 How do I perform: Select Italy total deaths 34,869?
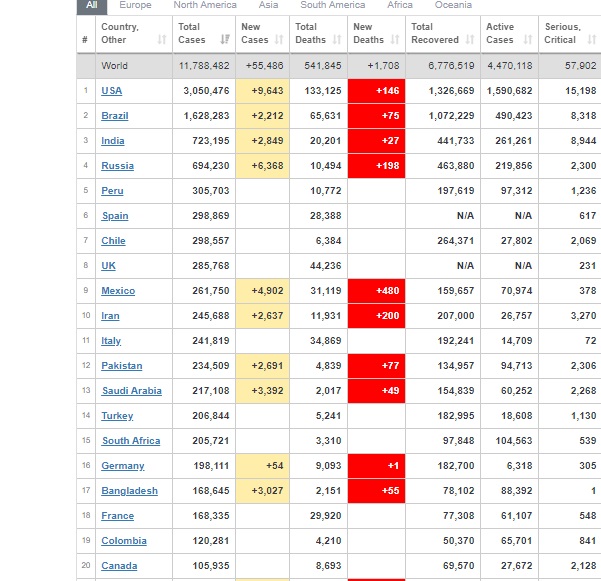[325, 341]
